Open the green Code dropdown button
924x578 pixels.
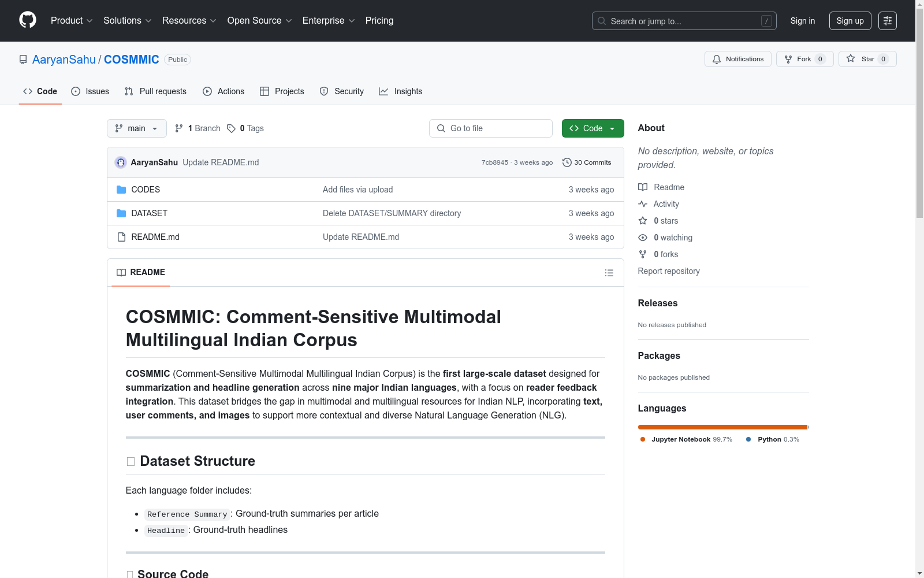tap(593, 128)
